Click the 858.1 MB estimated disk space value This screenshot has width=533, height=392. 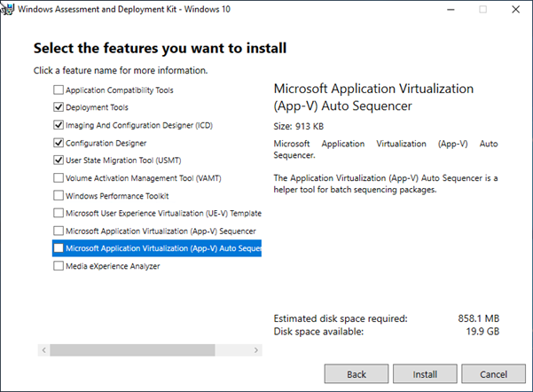[x=478, y=318]
